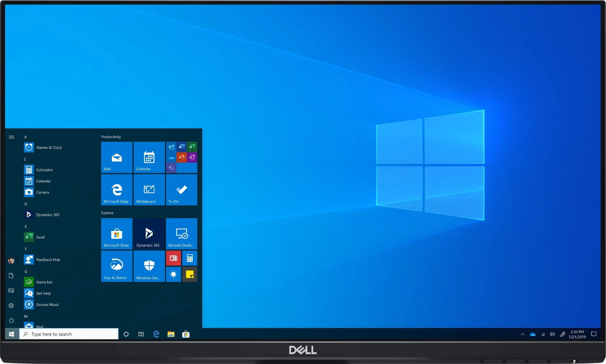The width and height of the screenshot is (606, 364).
Task: Select Alarms & Clock in app list
Action: tap(49, 147)
